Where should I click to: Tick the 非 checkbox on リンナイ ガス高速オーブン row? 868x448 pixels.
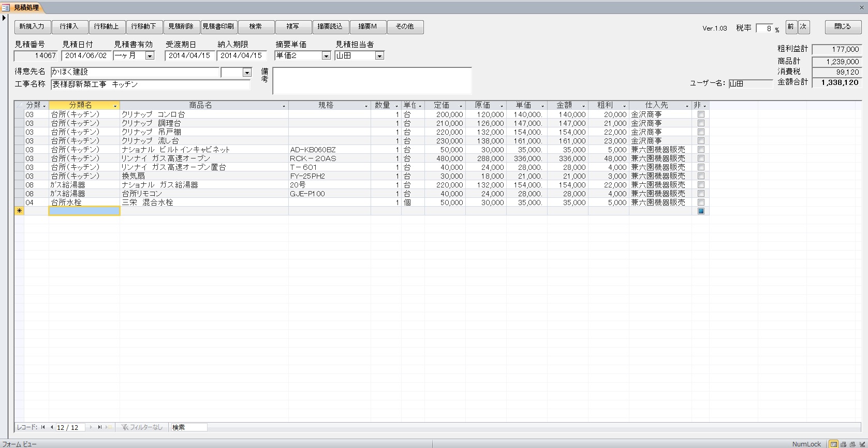click(x=701, y=158)
